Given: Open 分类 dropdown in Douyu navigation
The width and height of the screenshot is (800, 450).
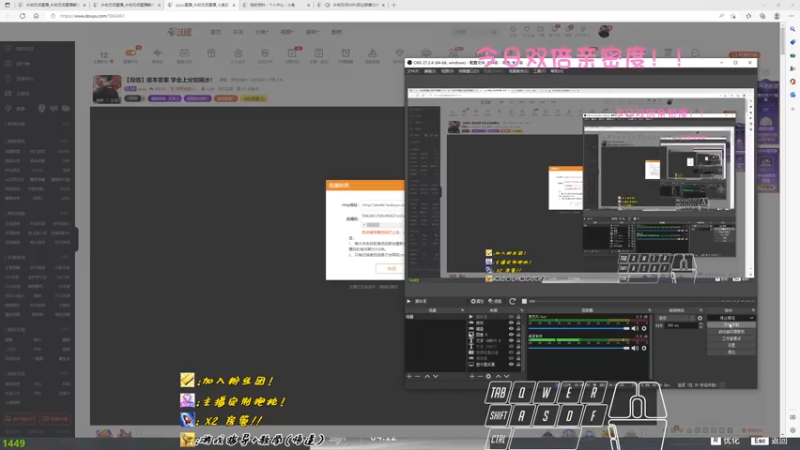Looking at the screenshot, I should tap(261, 32).
